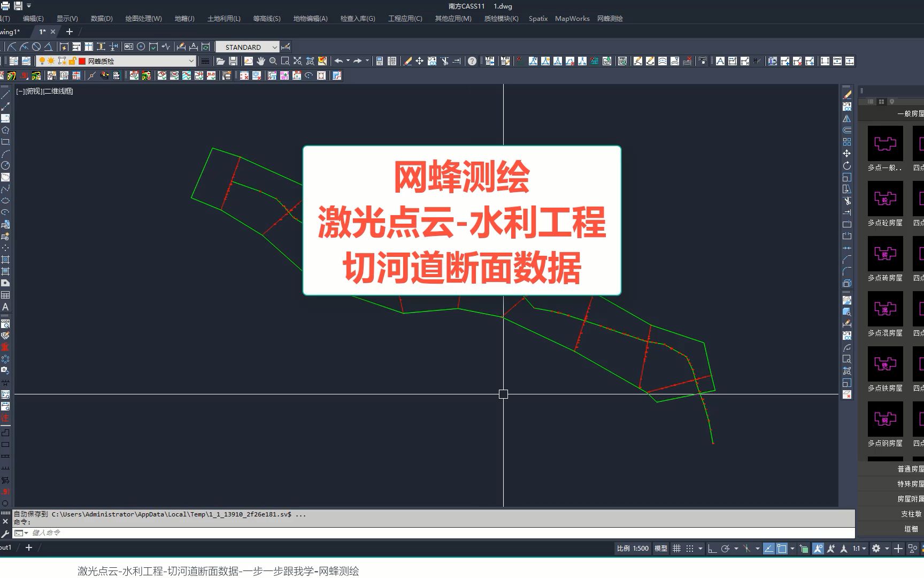924x578 pixels.
Task: Open the Help question mark icon
Action: [472, 61]
